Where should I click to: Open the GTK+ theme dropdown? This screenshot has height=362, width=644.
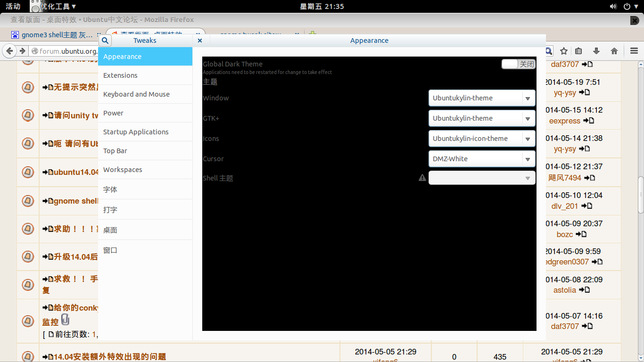click(x=482, y=118)
